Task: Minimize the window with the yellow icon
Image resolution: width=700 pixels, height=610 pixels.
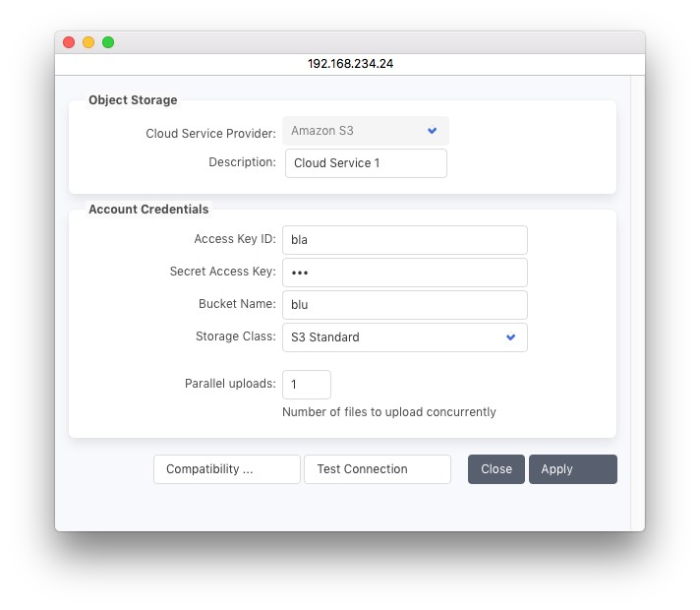Action: coord(88,42)
